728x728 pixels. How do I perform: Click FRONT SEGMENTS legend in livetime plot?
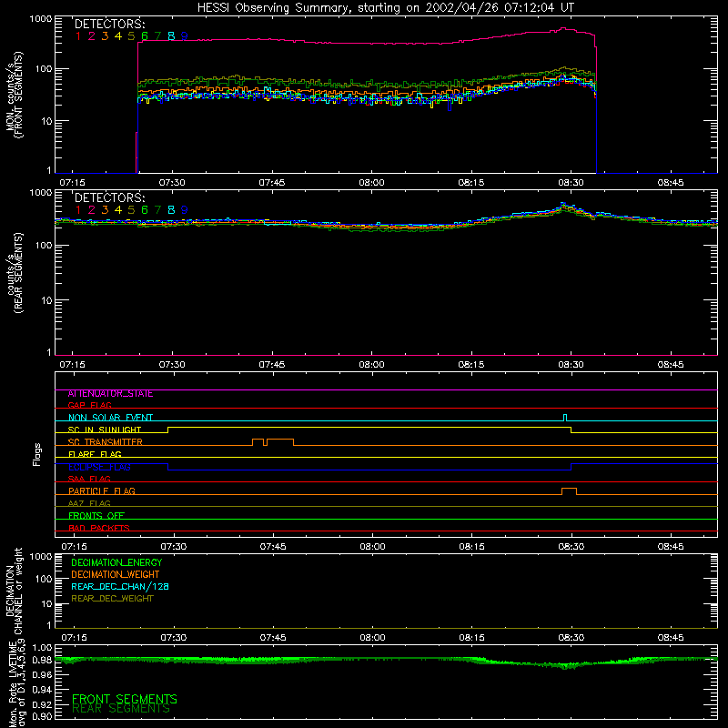(125, 699)
